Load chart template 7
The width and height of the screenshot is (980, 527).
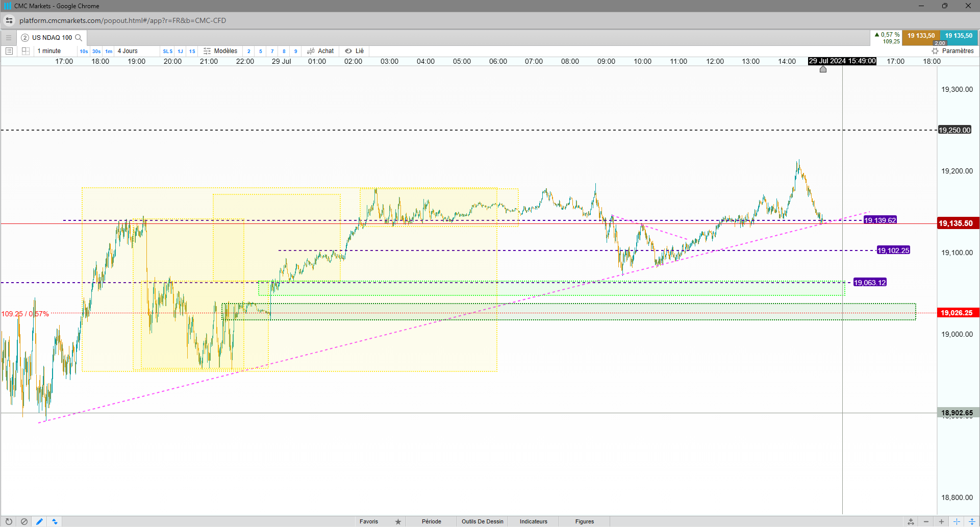point(272,51)
